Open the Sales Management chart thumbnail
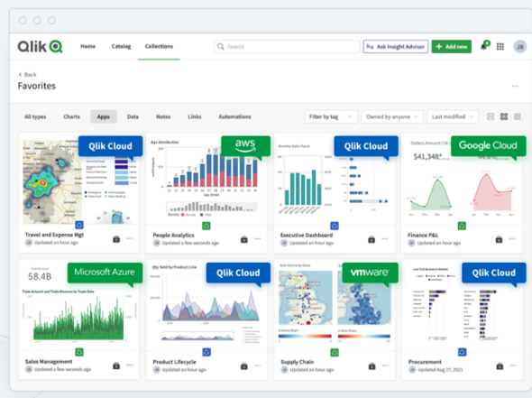The width and height of the screenshot is (532, 398). [x=78, y=306]
